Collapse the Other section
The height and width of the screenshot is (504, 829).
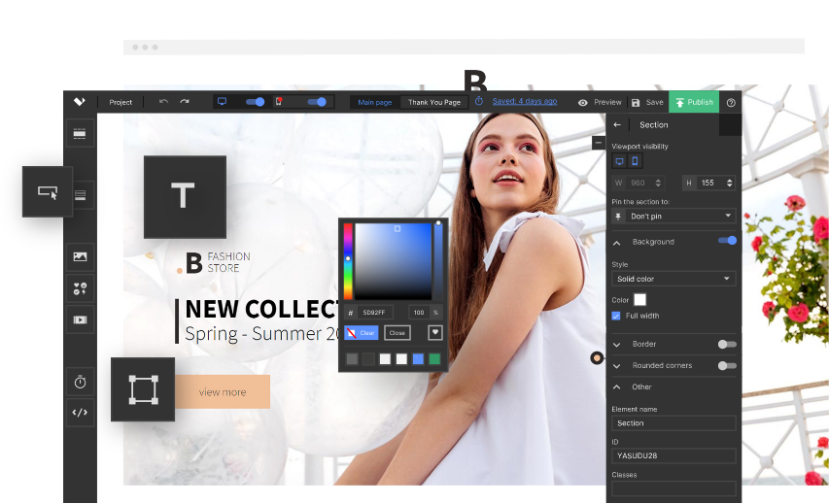617,386
